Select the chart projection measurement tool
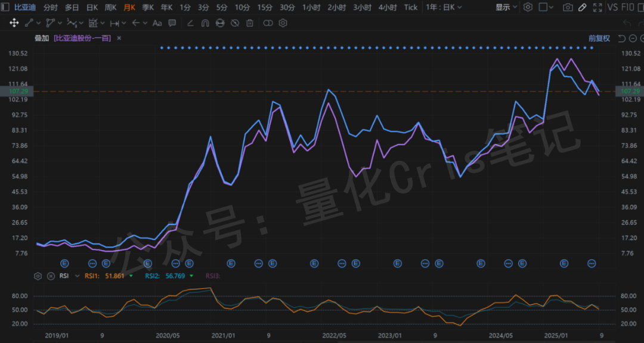Screen dimensions: 644x343 click(93, 23)
